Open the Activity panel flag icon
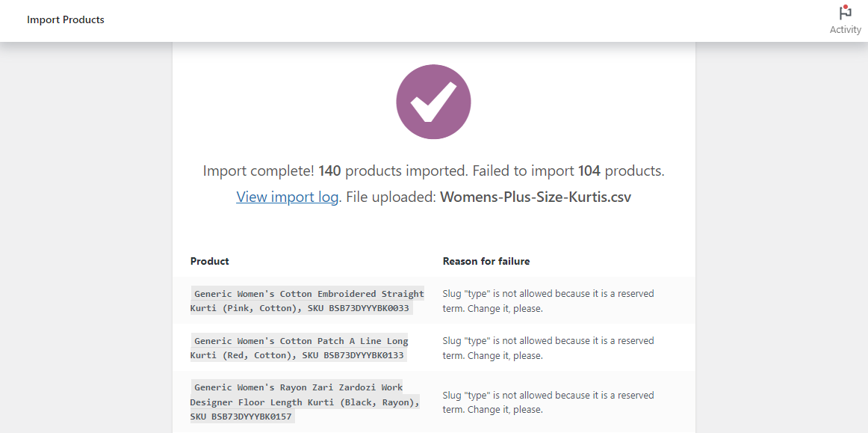The image size is (868, 433). point(845,12)
